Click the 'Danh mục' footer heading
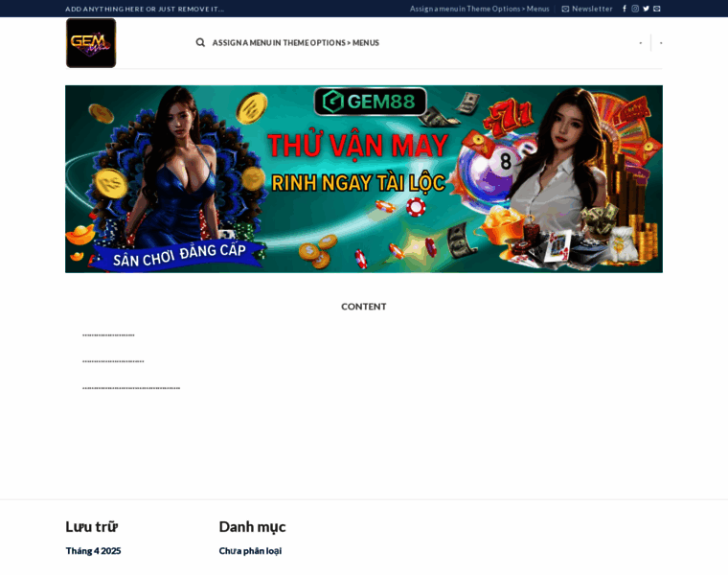 pyautogui.click(x=252, y=526)
